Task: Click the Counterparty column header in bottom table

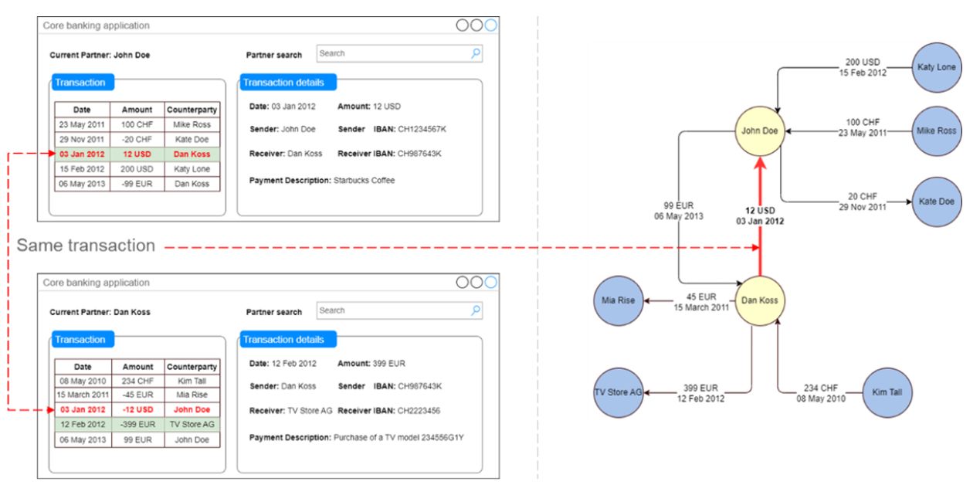Action: 192,367
